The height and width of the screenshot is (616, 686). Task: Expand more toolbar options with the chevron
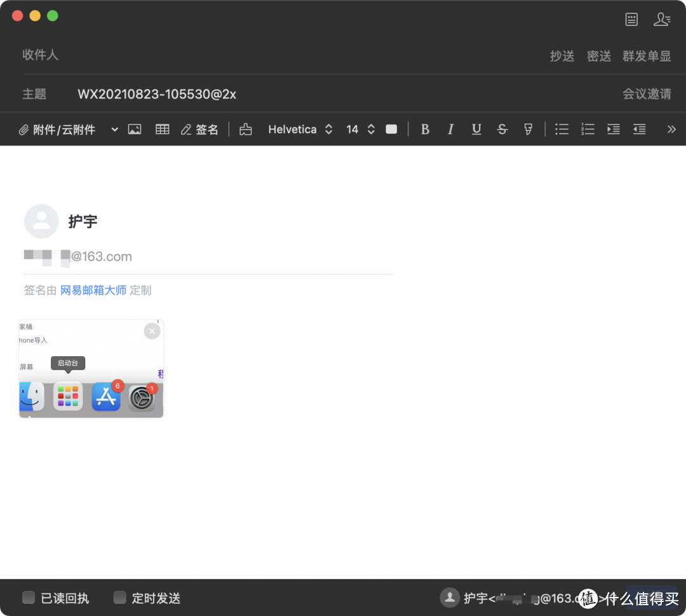pyautogui.click(x=671, y=129)
